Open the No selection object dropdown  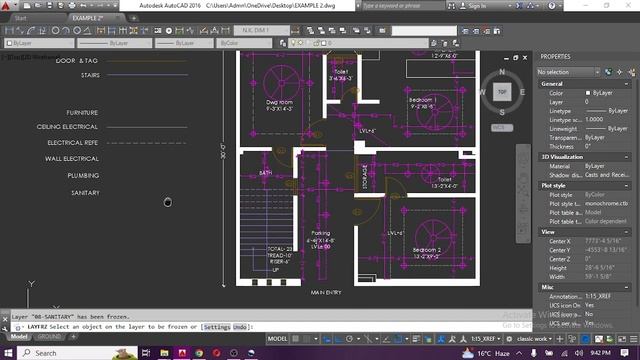click(x=569, y=72)
